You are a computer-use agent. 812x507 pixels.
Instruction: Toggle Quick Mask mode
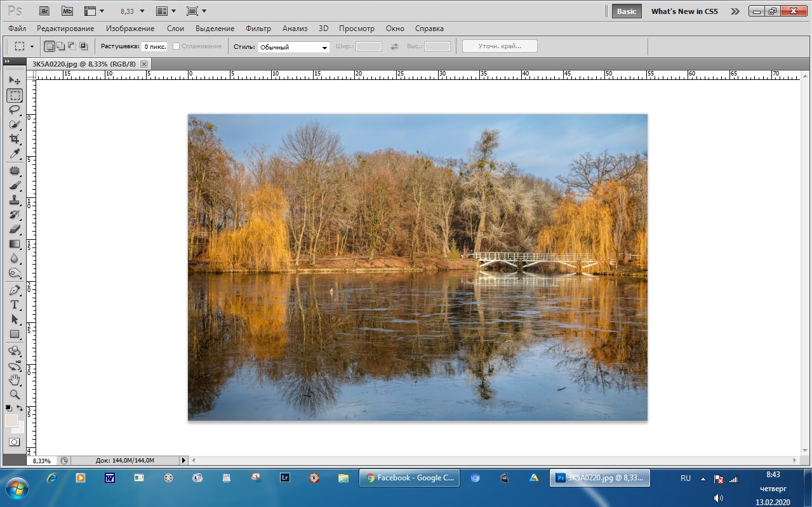coord(14,442)
